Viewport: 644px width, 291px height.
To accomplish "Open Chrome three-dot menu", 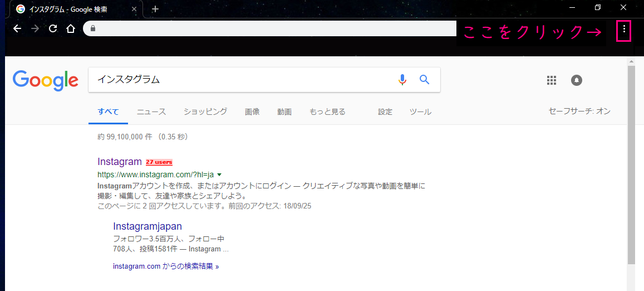I will (x=624, y=29).
